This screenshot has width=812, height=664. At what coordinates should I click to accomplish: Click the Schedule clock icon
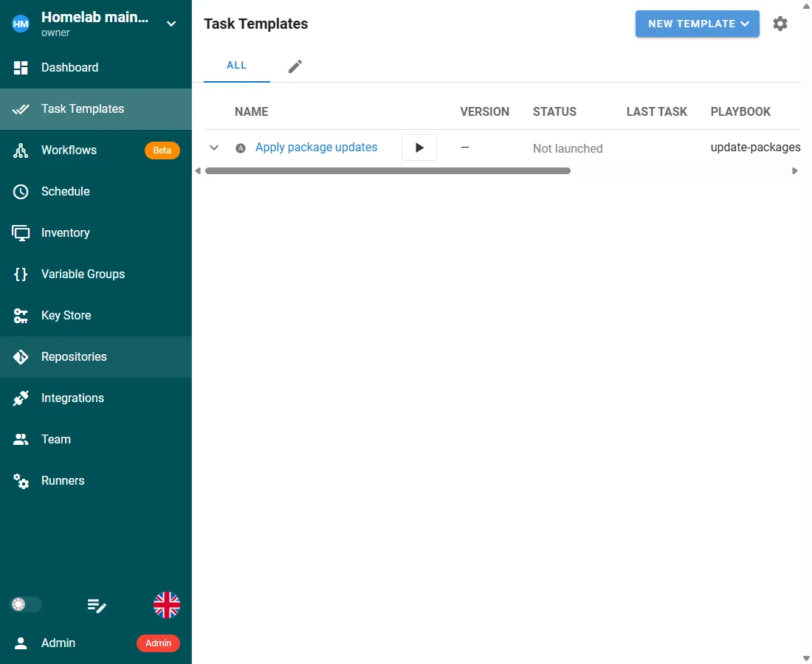pos(21,192)
